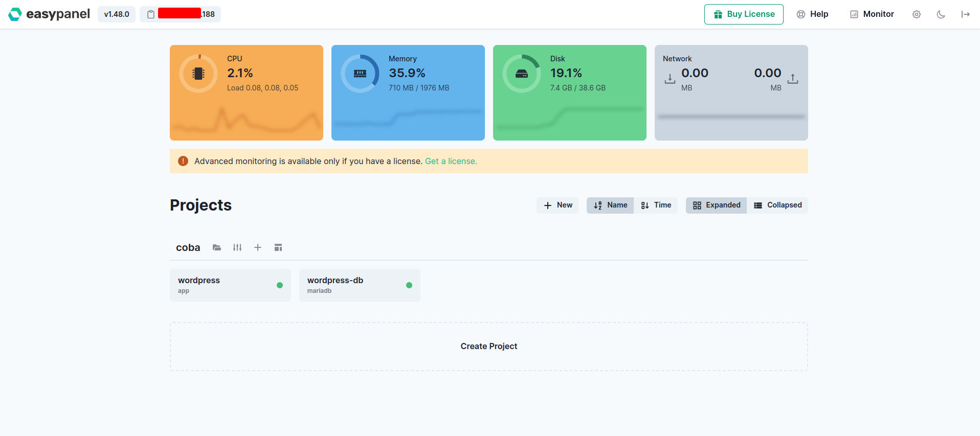Screen dimensions: 980x436
Task: Open the coba project folder icon
Action: coord(217,247)
